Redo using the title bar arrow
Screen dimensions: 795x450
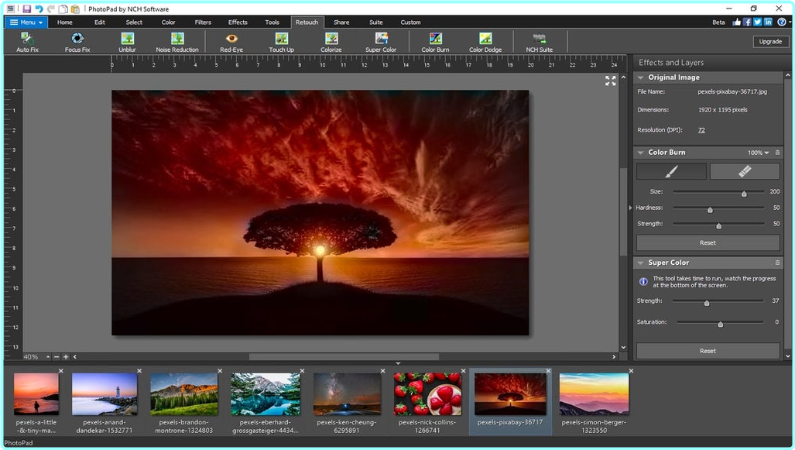[51, 9]
